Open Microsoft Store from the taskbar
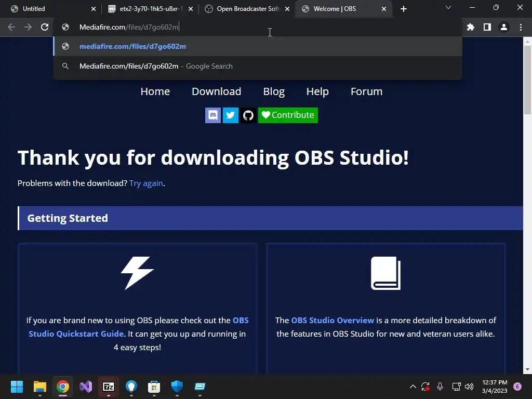This screenshot has width=532, height=399. tap(154, 387)
